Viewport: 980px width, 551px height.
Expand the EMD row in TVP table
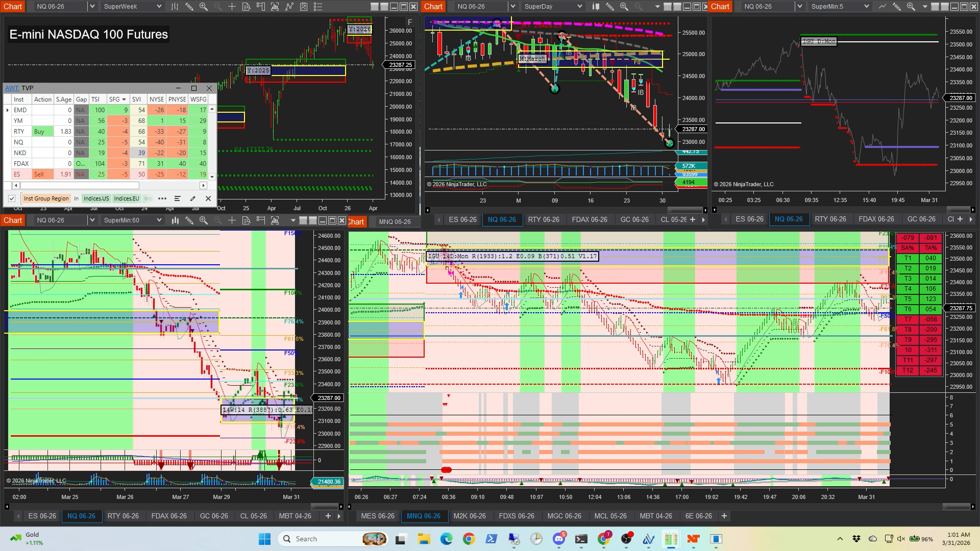pyautogui.click(x=7, y=110)
